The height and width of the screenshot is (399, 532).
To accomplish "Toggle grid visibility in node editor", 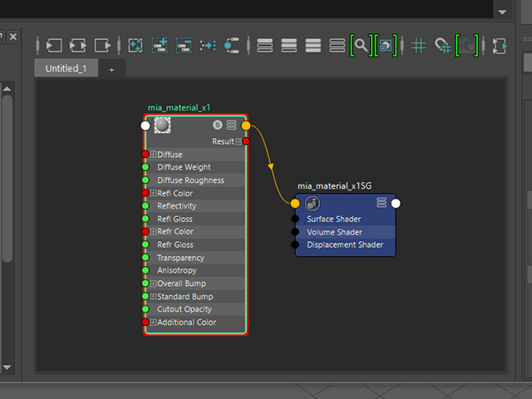I will coord(418,46).
